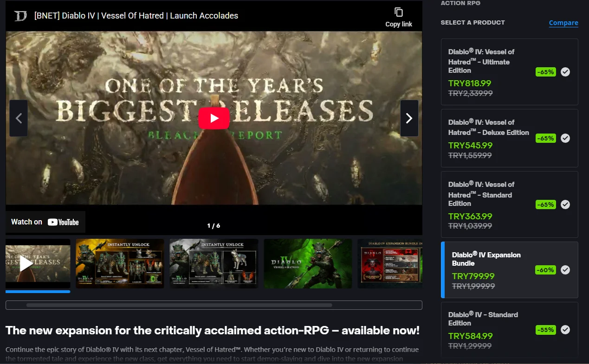This screenshot has width=589, height=364.
Task: Select third thumbnail Instantly Unlock grey
Action: pos(214,263)
